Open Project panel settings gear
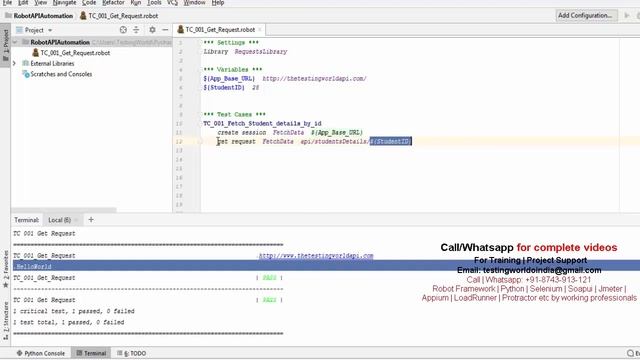Image resolution: width=640 pixels, height=360 pixels. coord(152,30)
